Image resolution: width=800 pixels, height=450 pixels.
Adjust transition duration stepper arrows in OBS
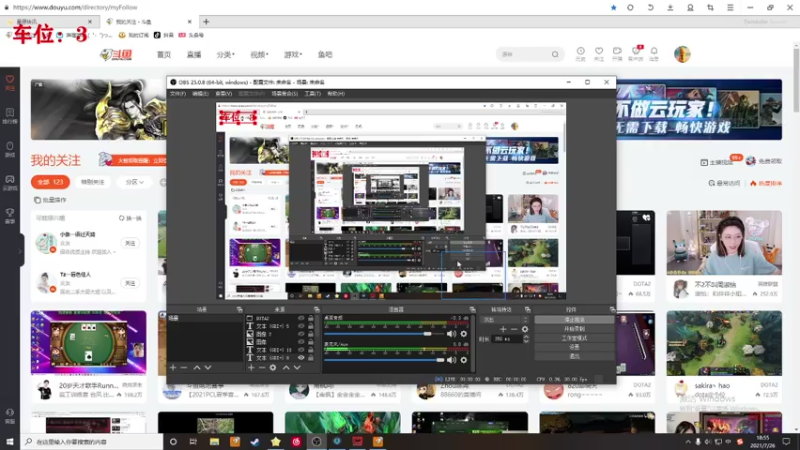526,339
